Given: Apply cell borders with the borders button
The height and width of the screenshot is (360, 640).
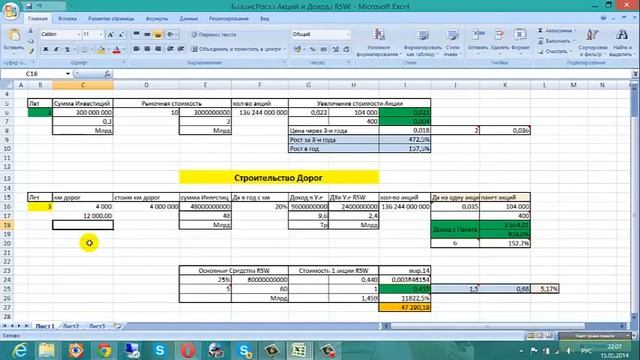Looking at the screenshot, I should [x=83, y=50].
